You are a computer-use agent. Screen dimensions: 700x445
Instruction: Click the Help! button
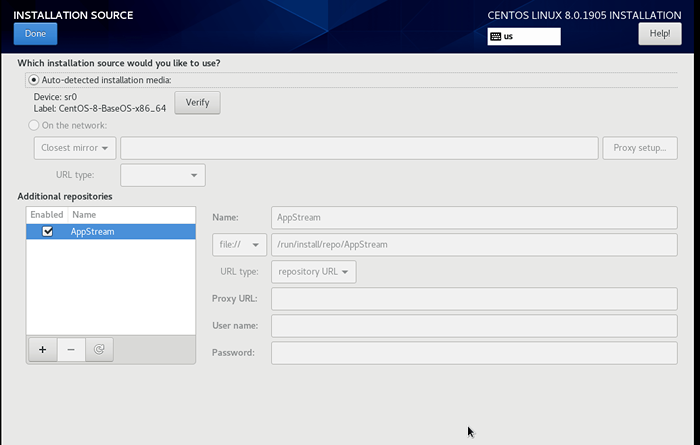660,34
